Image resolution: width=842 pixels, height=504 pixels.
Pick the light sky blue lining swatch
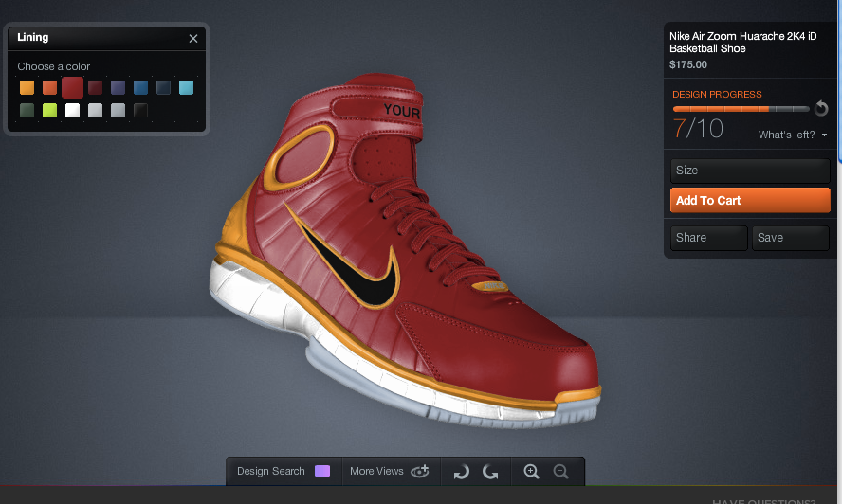coord(187,87)
